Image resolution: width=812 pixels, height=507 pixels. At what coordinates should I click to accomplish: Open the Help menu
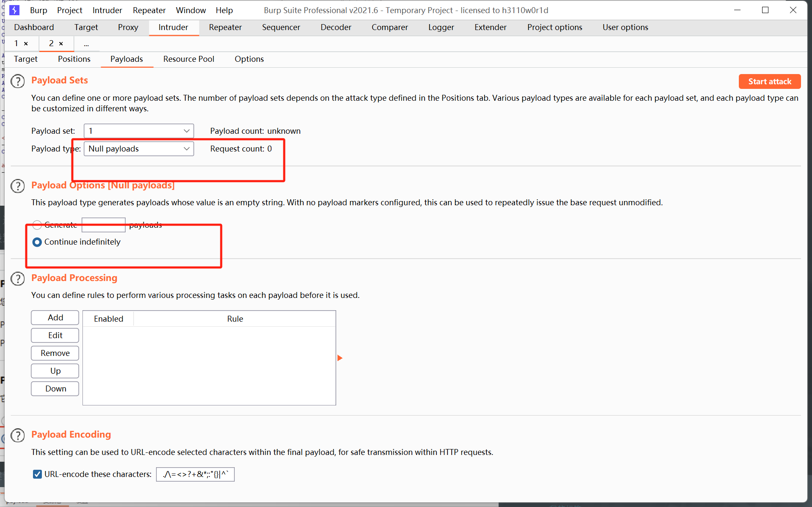click(x=224, y=10)
